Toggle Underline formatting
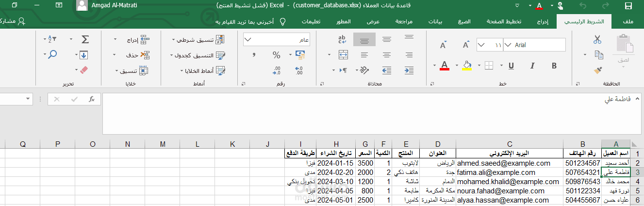Viewport: 644px width, 206px height. [511, 66]
